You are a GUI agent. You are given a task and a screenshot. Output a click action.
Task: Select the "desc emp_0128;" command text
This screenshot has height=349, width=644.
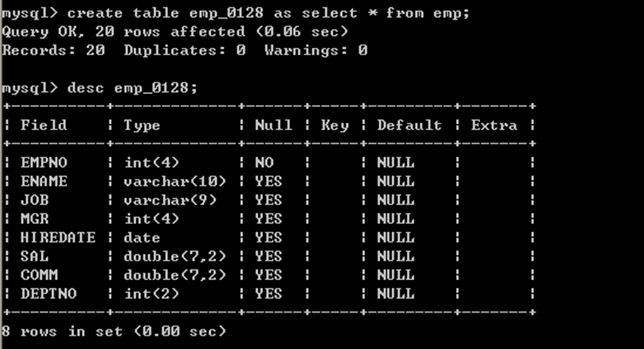(133, 88)
